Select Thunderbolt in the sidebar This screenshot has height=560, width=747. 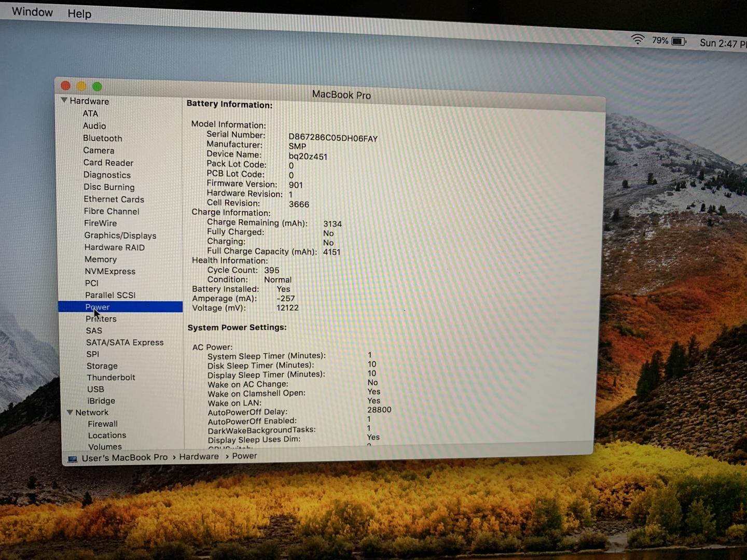tap(111, 377)
